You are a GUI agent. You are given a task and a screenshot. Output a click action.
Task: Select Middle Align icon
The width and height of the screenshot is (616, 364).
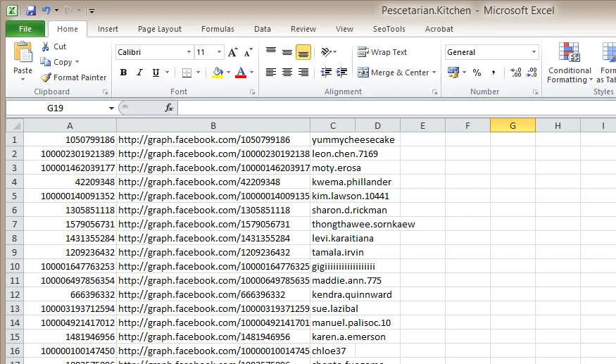coord(287,51)
